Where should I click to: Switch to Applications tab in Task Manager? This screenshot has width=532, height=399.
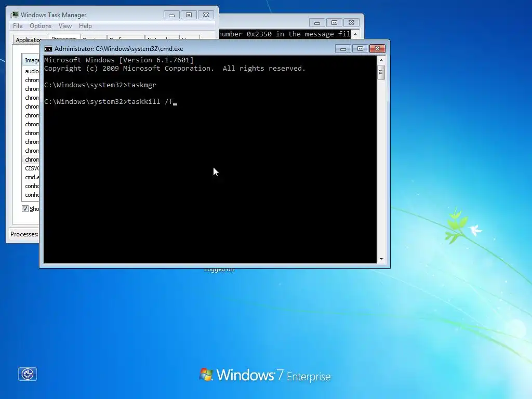point(27,39)
